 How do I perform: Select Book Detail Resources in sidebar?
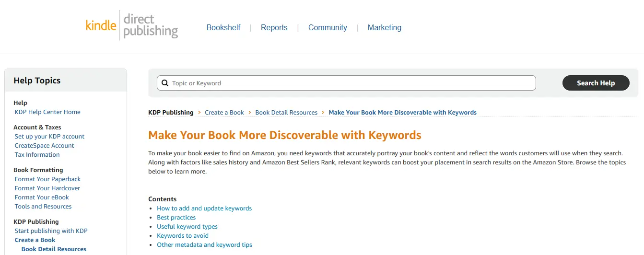pos(54,249)
